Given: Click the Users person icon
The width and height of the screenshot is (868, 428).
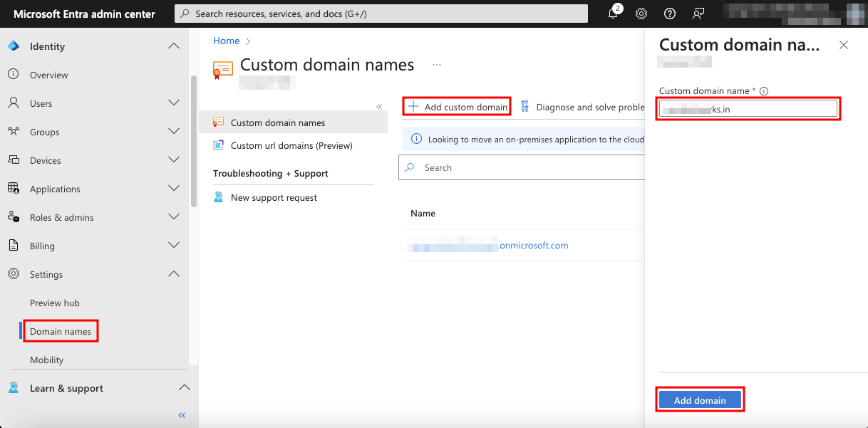Looking at the screenshot, I should tap(13, 103).
